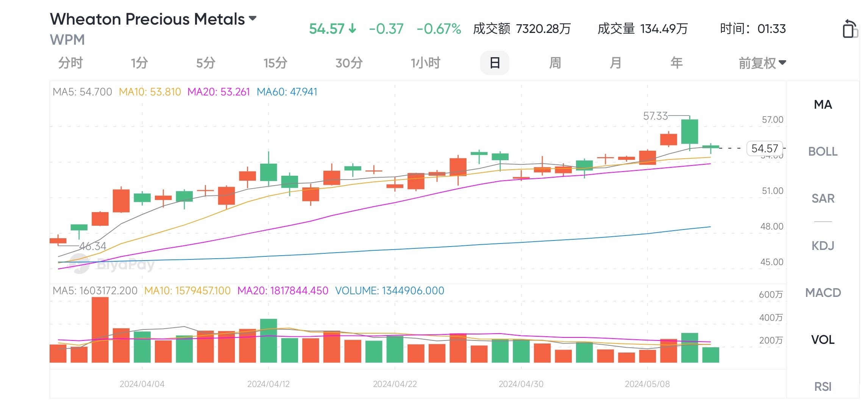Viewport: 868px width, 409px height.
Task: Select the 年 yearly chart tab
Action: (676, 63)
